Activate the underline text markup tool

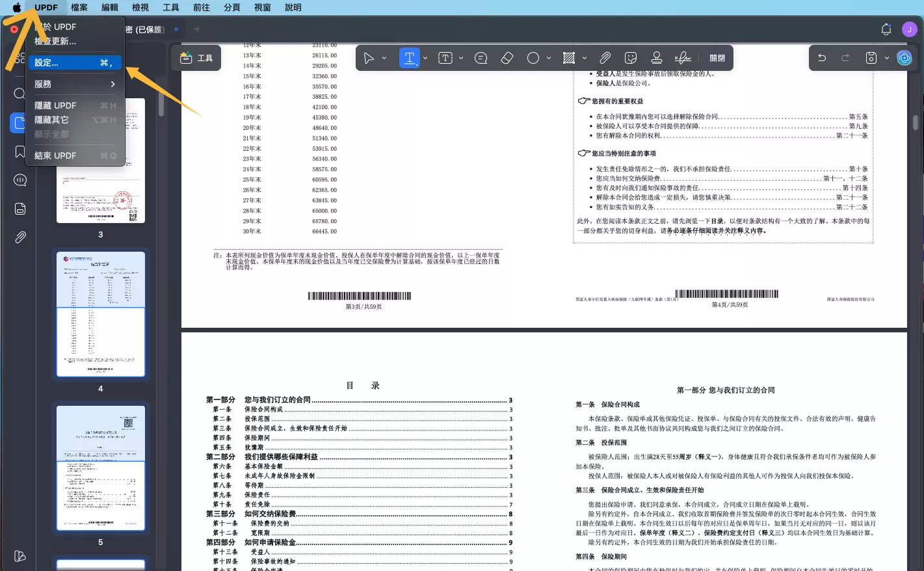click(x=409, y=58)
